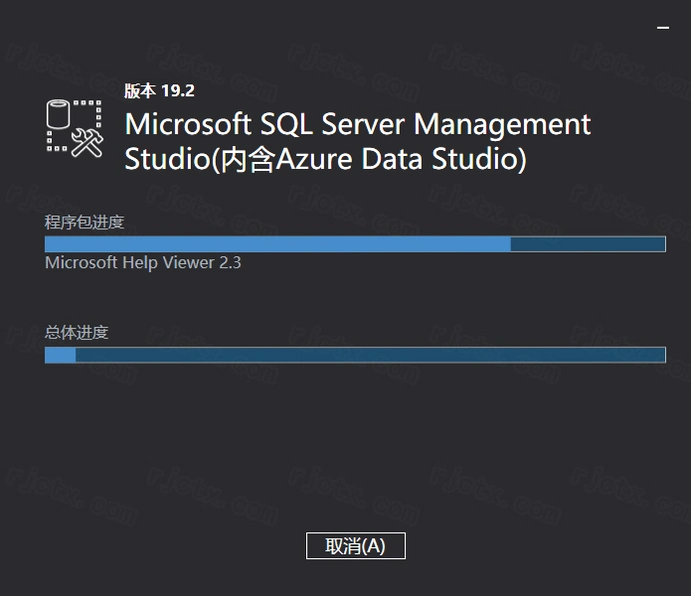Image resolution: width=691 pixels, height=596 pixels.
Task: Click the unfilled remainder of overall progress bar
Action: point(370,355)
